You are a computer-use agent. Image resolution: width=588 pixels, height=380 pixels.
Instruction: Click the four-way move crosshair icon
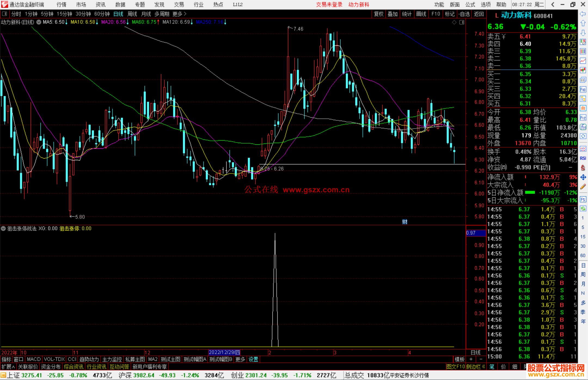pos(583,177)
